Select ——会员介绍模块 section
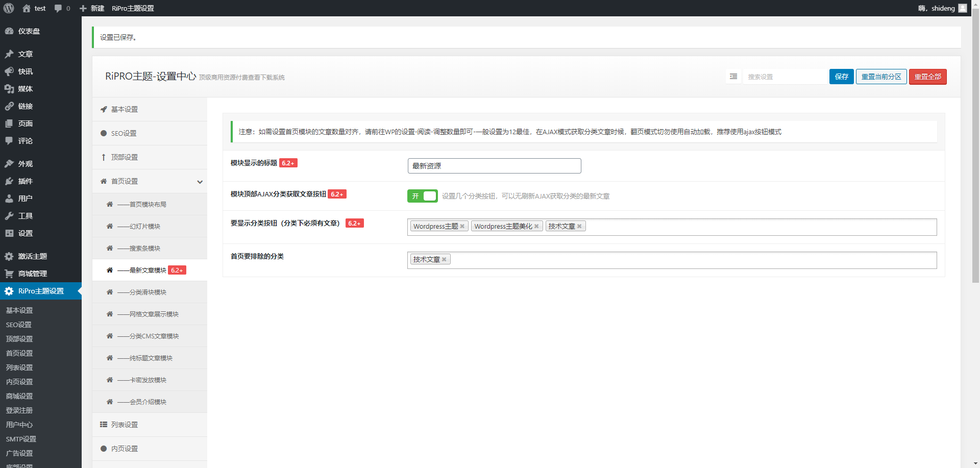 [x=150, y=402]
